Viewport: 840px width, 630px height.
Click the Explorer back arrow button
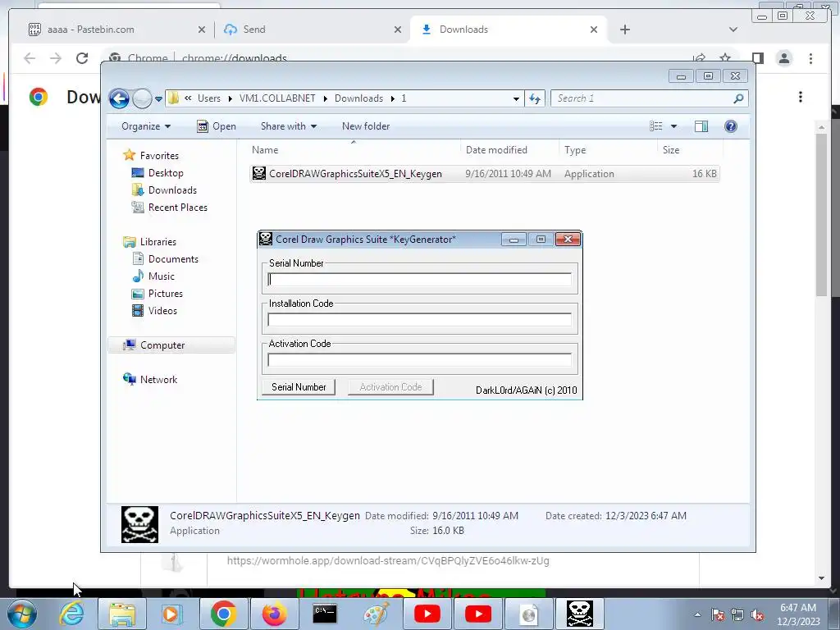click(119, 98)
